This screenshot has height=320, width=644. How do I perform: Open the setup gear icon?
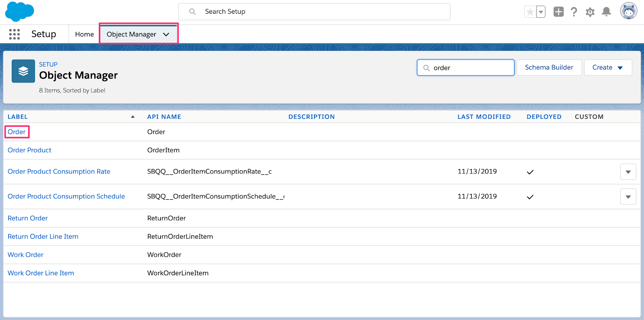point(590,12)
